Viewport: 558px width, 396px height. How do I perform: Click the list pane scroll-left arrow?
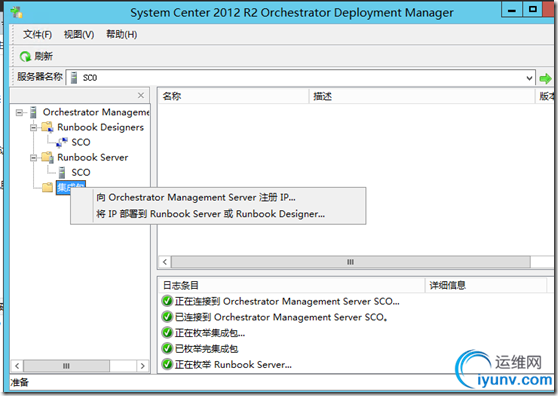click(165, 262)
